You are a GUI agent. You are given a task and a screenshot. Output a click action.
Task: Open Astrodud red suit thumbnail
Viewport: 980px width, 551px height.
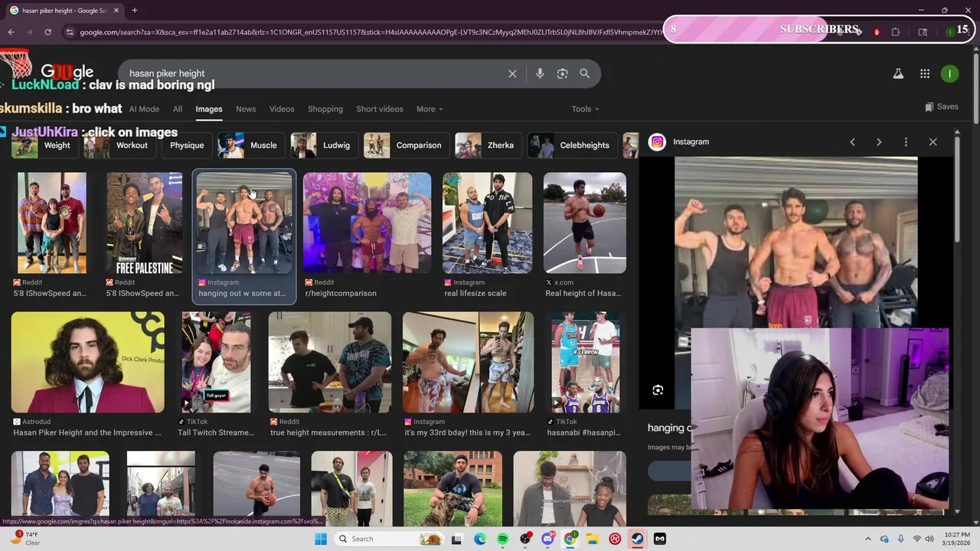88,362
